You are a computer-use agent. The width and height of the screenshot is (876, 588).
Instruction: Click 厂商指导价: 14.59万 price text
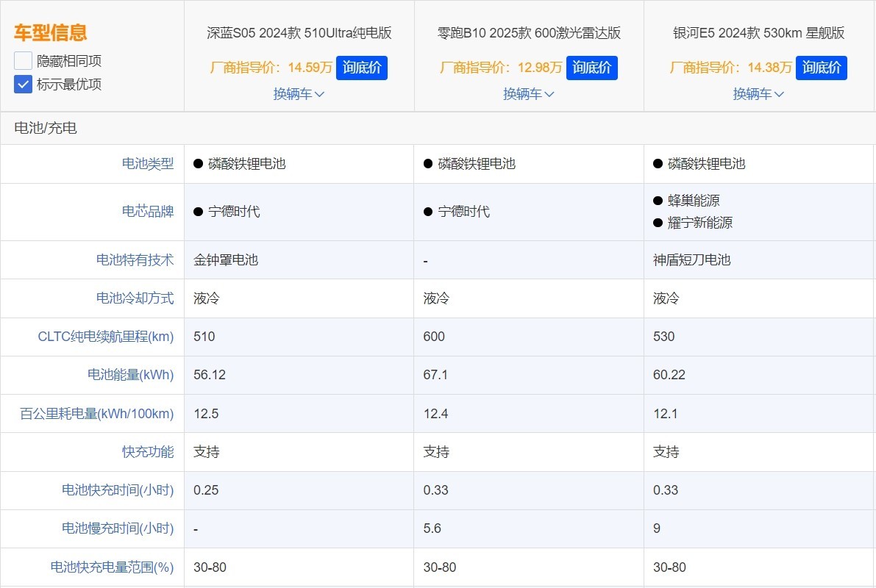click(271, 68)
